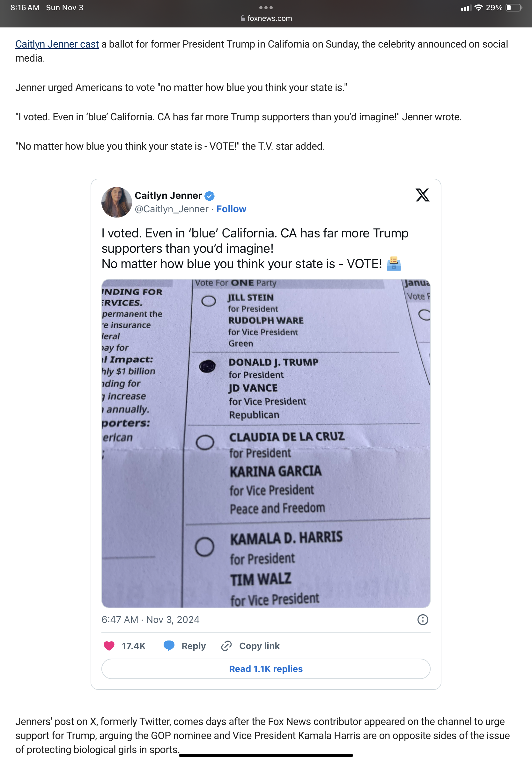Click the Wi-Fi status icon

478,8
